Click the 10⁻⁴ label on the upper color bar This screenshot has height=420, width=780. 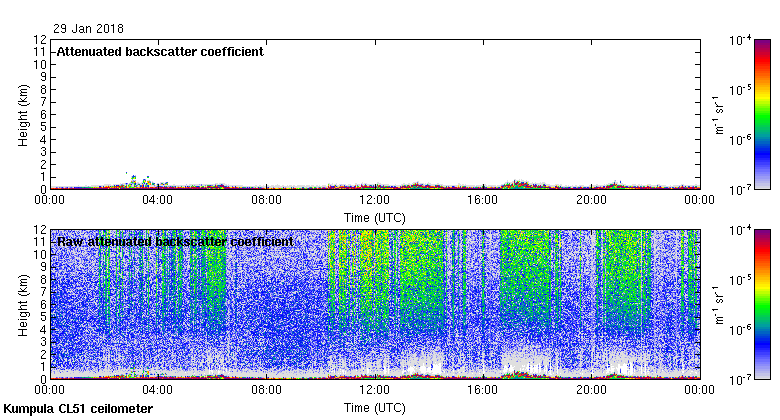tap(740, 40)
